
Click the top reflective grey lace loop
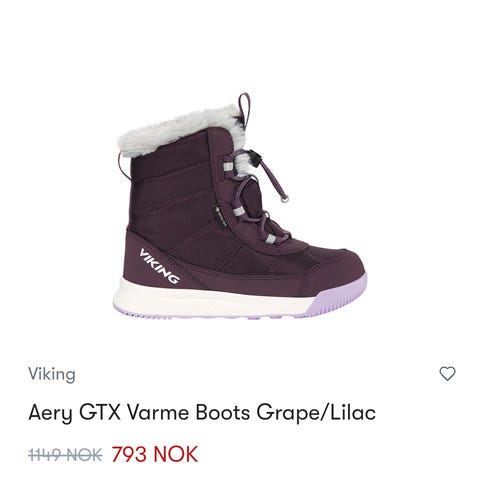pyautogui.click(x=227, y=167)
